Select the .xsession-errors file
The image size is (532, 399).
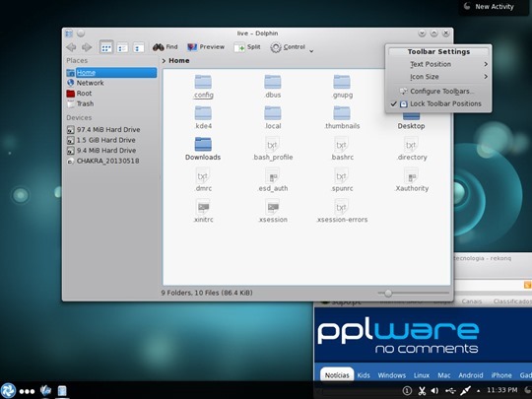pos(342,211)
